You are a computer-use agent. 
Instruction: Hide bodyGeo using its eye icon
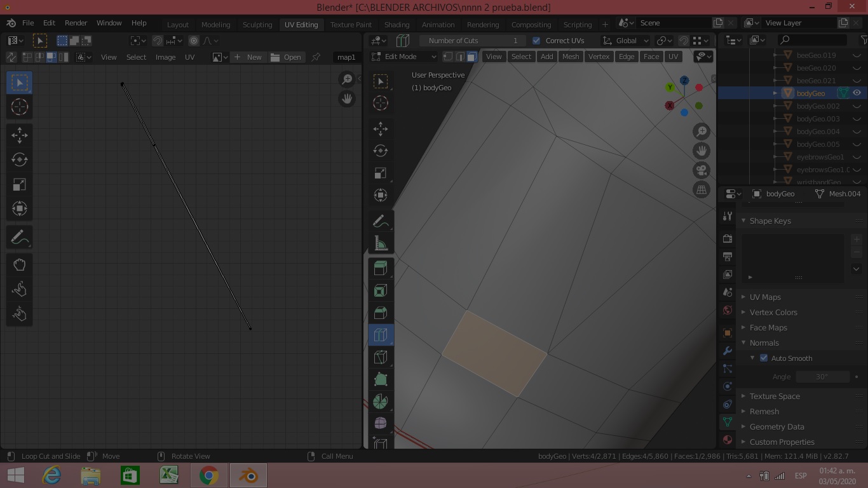(x=857, y=93)
